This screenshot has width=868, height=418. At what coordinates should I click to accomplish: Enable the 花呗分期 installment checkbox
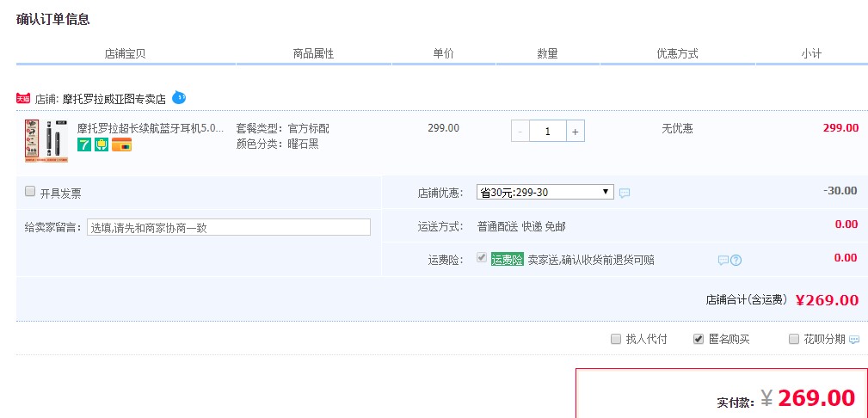[x=794, y=339]
